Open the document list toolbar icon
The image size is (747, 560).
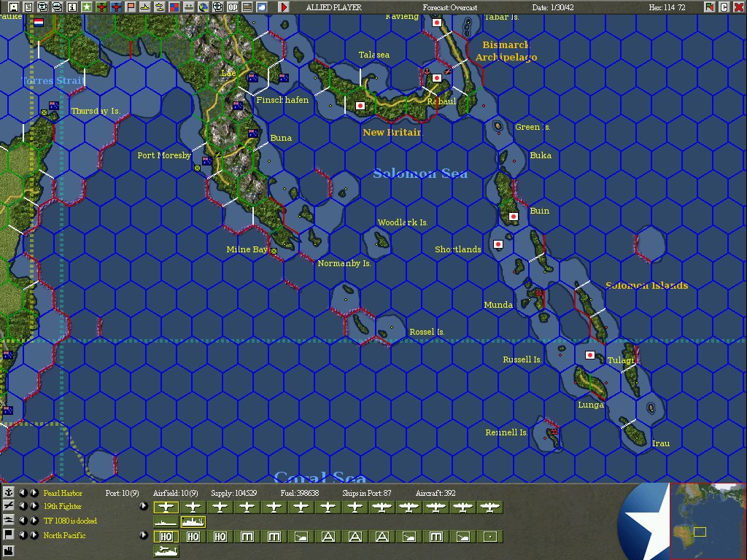(x=28, y=7)
